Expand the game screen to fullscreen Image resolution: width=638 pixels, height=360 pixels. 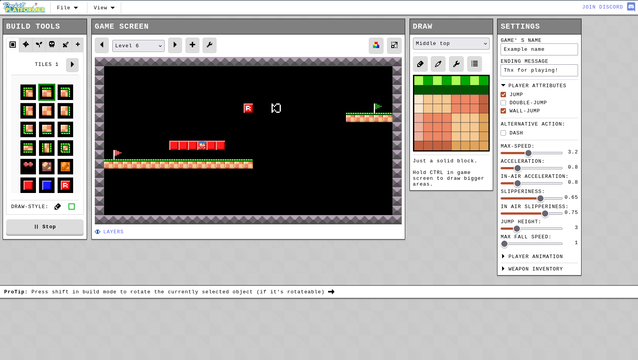(394, 45)
